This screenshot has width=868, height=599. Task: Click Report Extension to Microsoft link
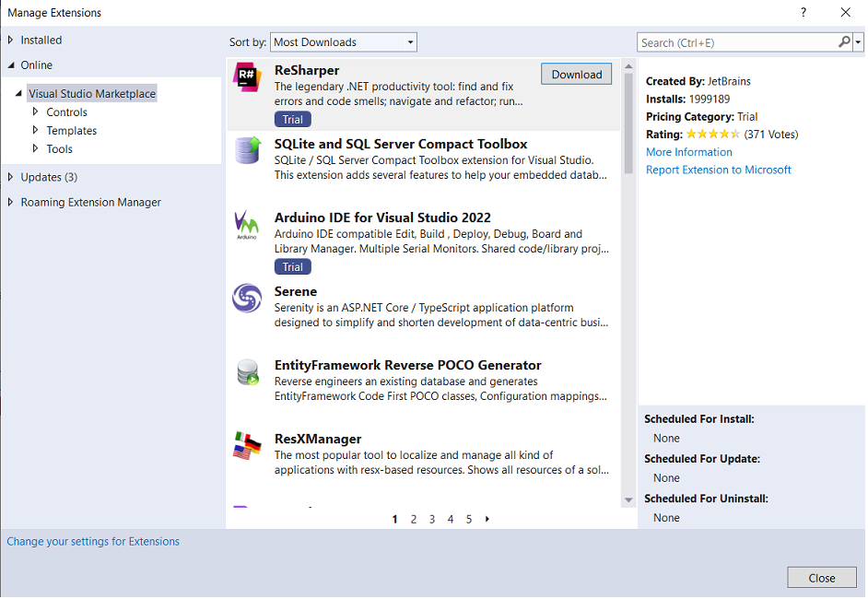[718, 170]
